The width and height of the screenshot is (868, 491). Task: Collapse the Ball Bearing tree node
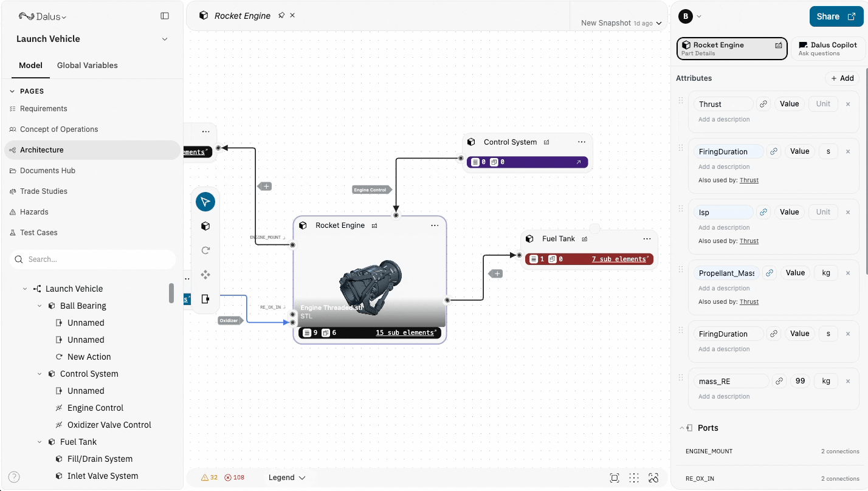coord(40,306)
